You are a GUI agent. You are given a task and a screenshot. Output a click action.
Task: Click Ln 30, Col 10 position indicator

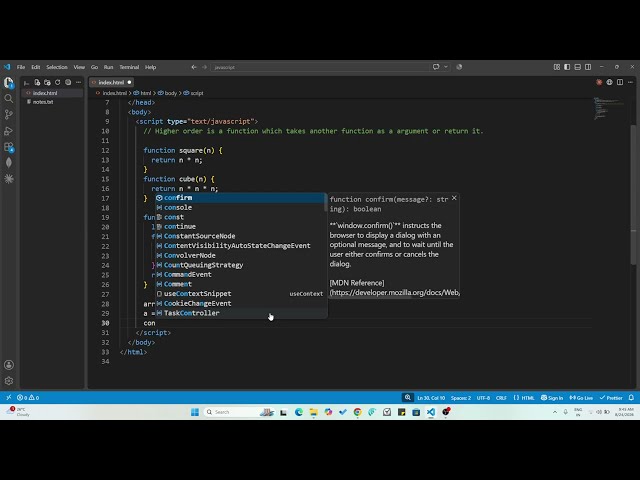pos(431,398)
